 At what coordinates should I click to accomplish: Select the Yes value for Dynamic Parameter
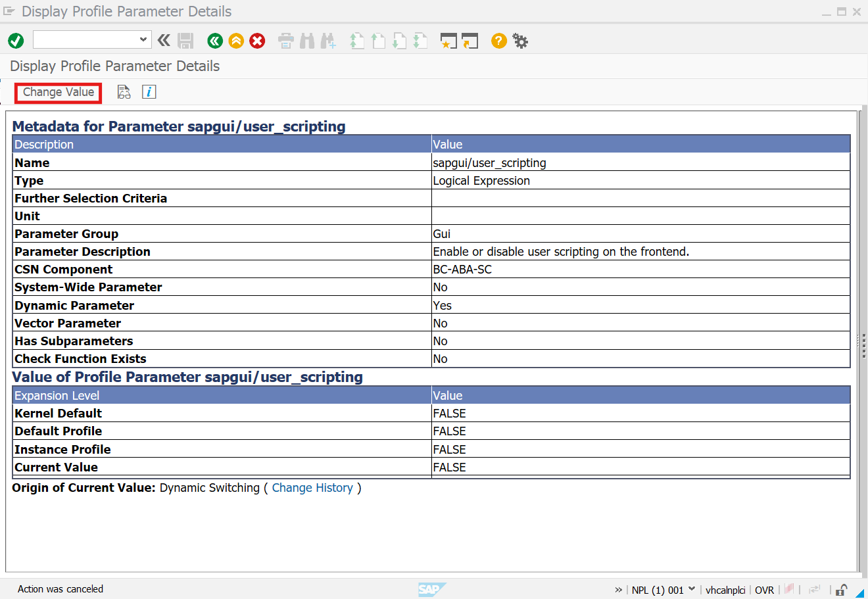[x=640, y=305]
